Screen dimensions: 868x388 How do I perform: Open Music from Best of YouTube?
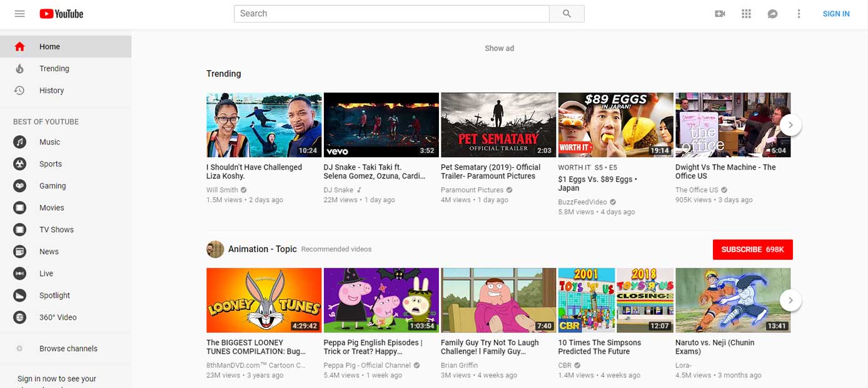pyautogui.click(x=66, y=142)
